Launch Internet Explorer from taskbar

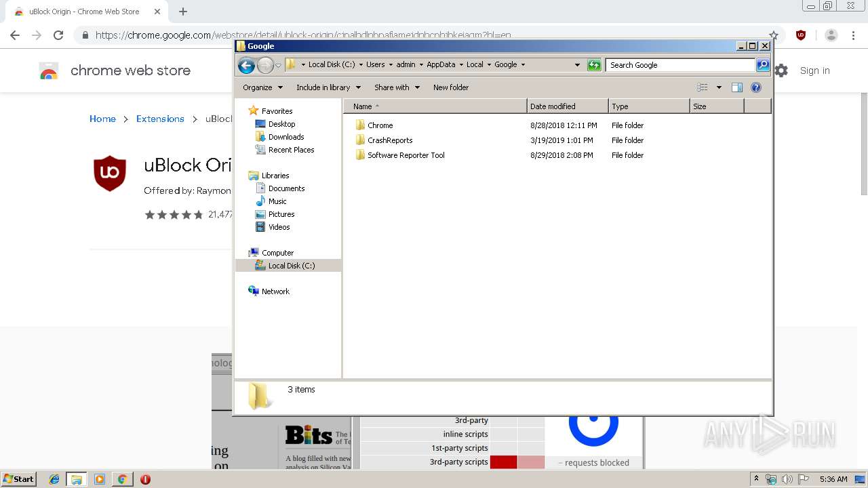[54, 479]
